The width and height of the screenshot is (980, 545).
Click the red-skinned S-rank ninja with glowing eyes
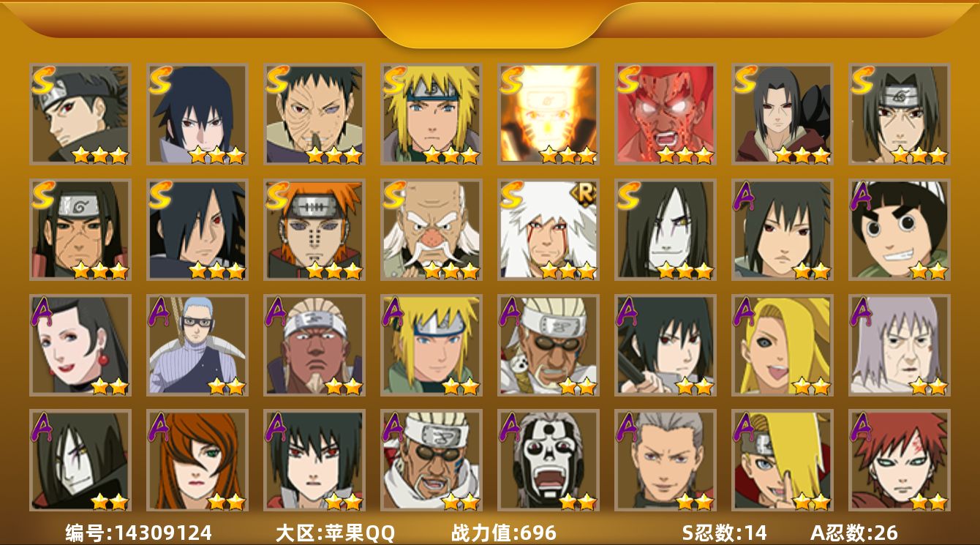pos(666,114)
